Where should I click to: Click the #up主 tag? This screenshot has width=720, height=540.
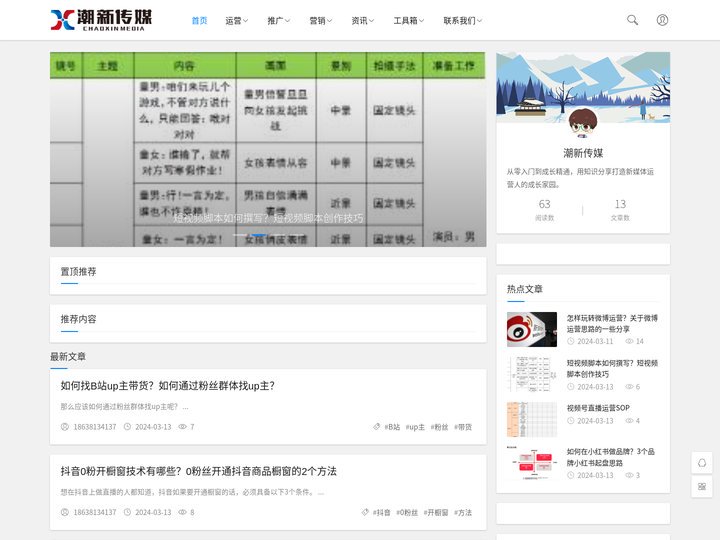pyautogui.click(x=415, y=427)
